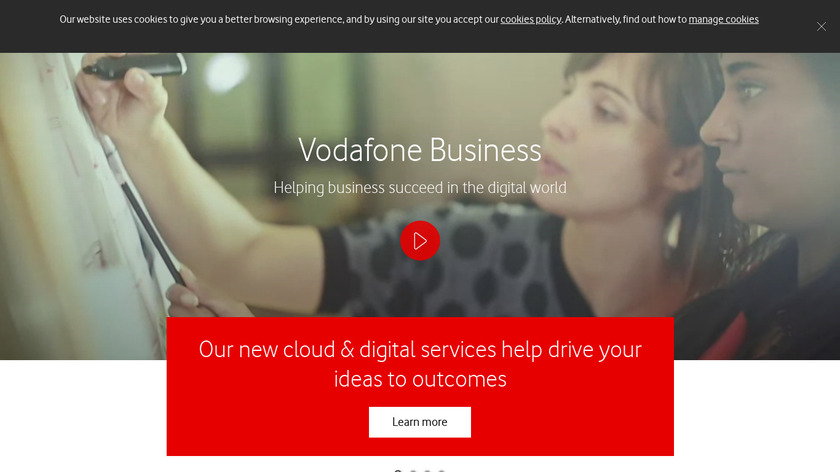Switch to the second carousel slide dot
The image size is (840, 472).
coord(412,471)
